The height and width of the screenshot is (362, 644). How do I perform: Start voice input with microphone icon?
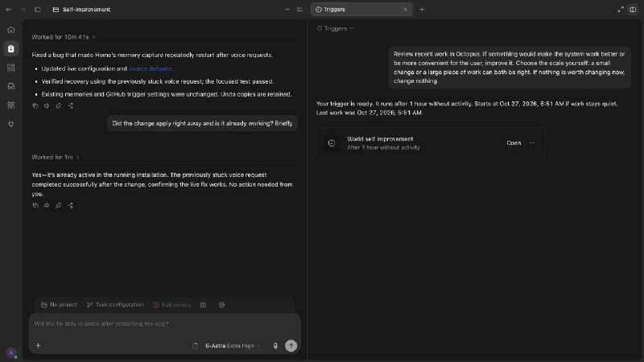(275, 346)
